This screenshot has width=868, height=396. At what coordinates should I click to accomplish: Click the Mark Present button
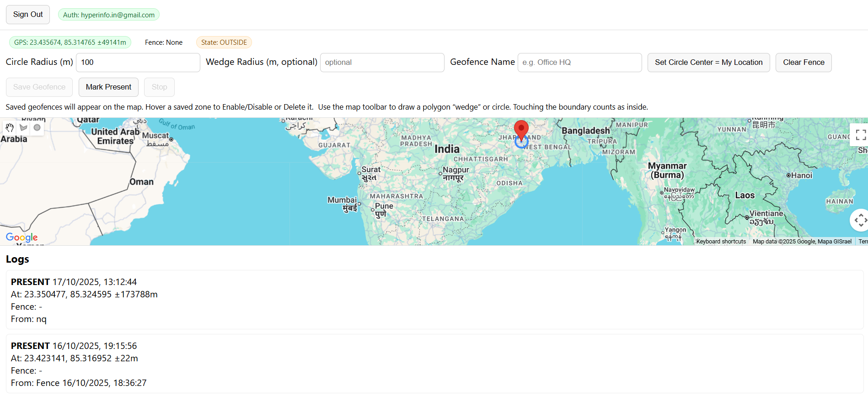(x=108, y=87)
